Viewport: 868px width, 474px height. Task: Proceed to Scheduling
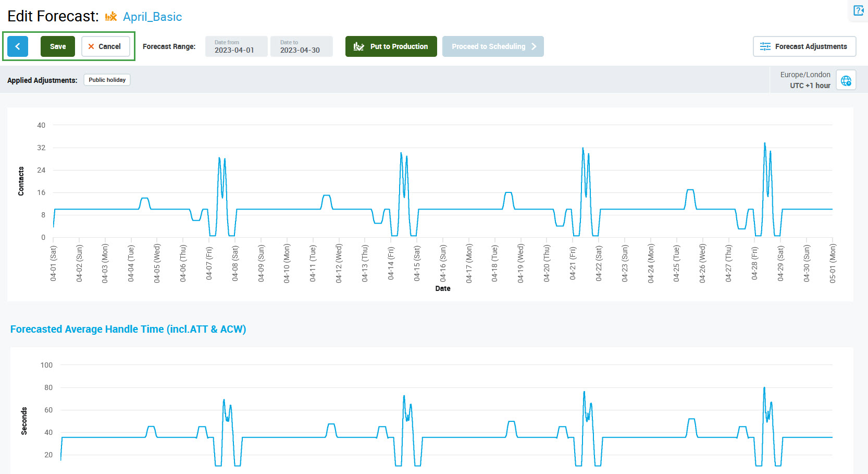point(492,46)
